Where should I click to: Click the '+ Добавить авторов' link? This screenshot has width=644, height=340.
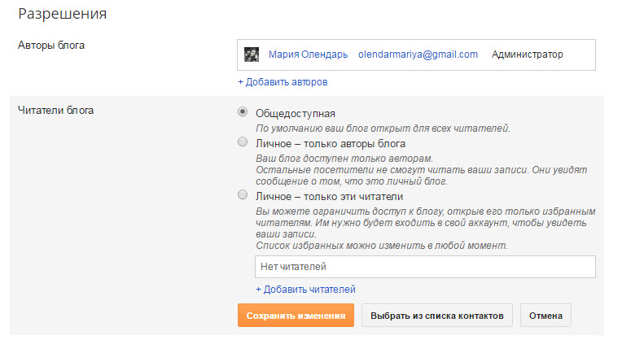(x=283, y=82)
